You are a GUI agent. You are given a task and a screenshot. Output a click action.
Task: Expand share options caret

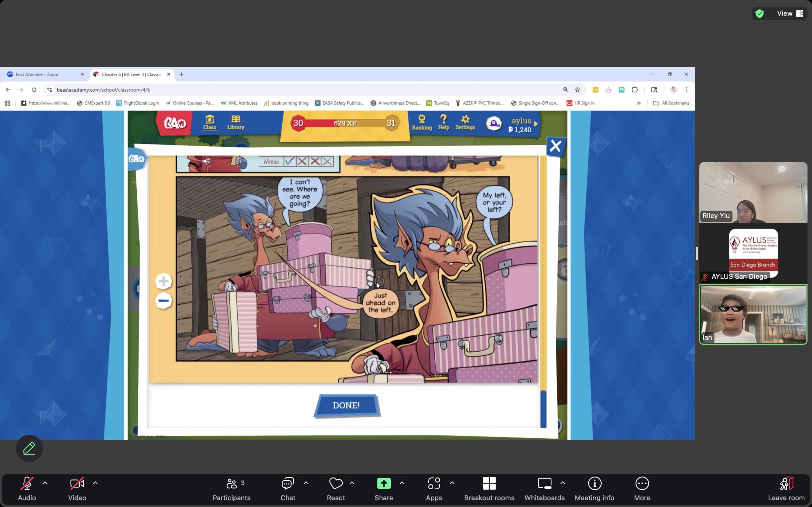tap(402, 483)
